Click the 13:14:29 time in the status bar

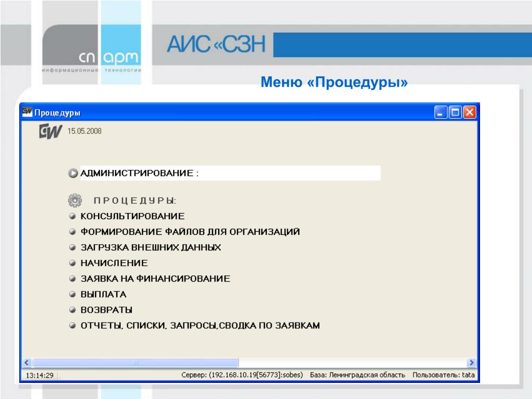tap(39, 375)
